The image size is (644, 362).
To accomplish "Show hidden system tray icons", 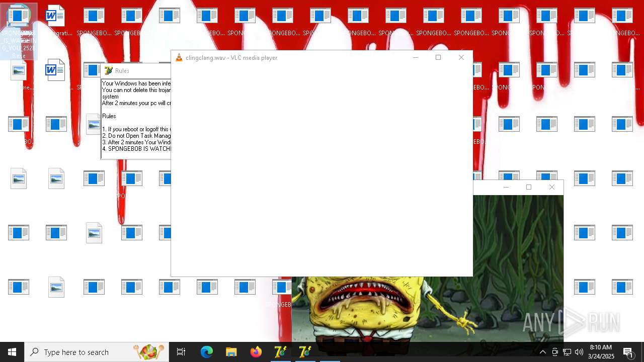I will [543, 352].
